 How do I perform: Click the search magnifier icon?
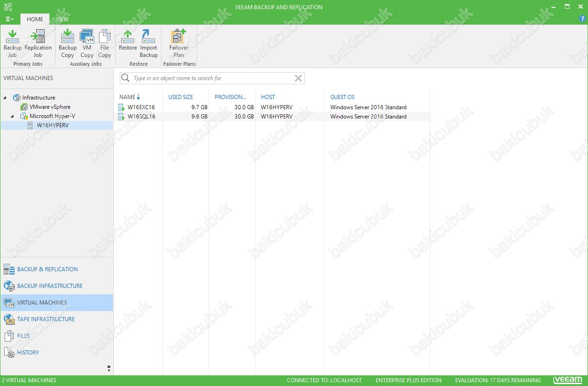pos(125,78)
